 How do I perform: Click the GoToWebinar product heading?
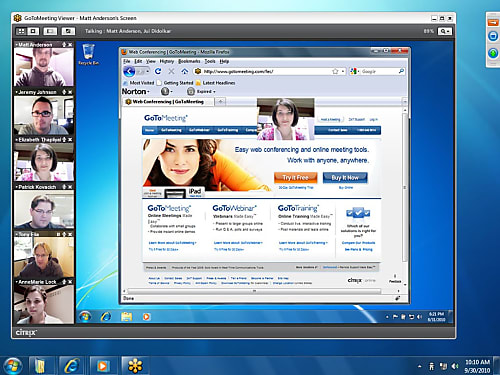[x=234, y=208]
